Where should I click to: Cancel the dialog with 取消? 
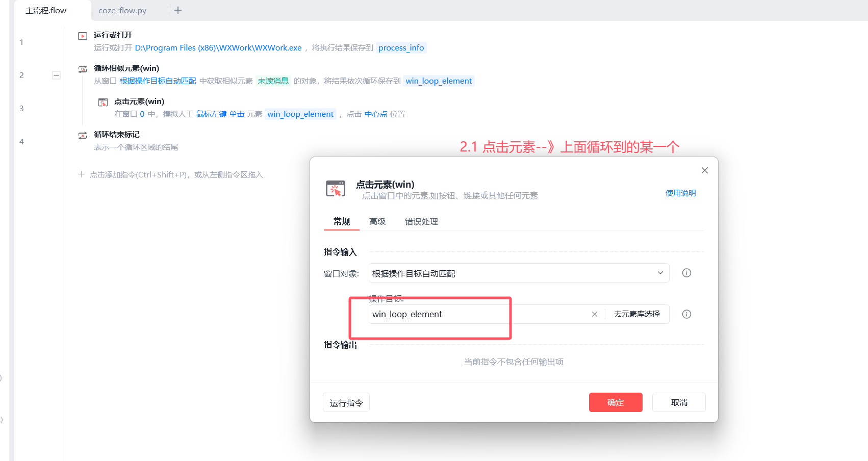[679, 402]
